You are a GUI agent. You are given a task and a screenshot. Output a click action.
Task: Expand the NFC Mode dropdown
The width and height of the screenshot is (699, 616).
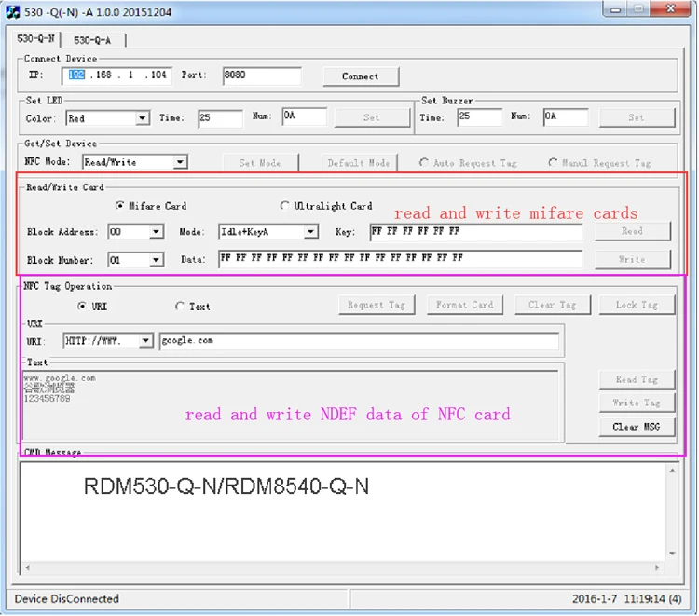pos(180,162)
